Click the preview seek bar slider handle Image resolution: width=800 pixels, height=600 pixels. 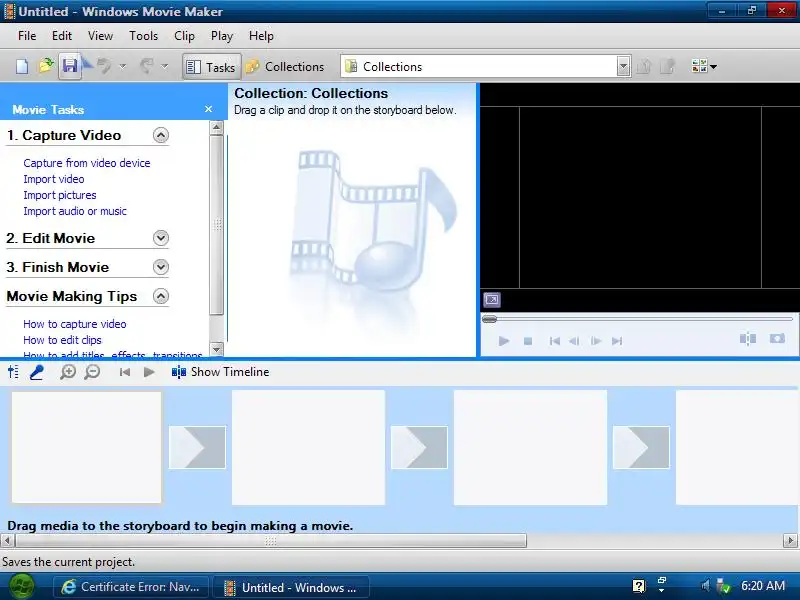point(489,319)
